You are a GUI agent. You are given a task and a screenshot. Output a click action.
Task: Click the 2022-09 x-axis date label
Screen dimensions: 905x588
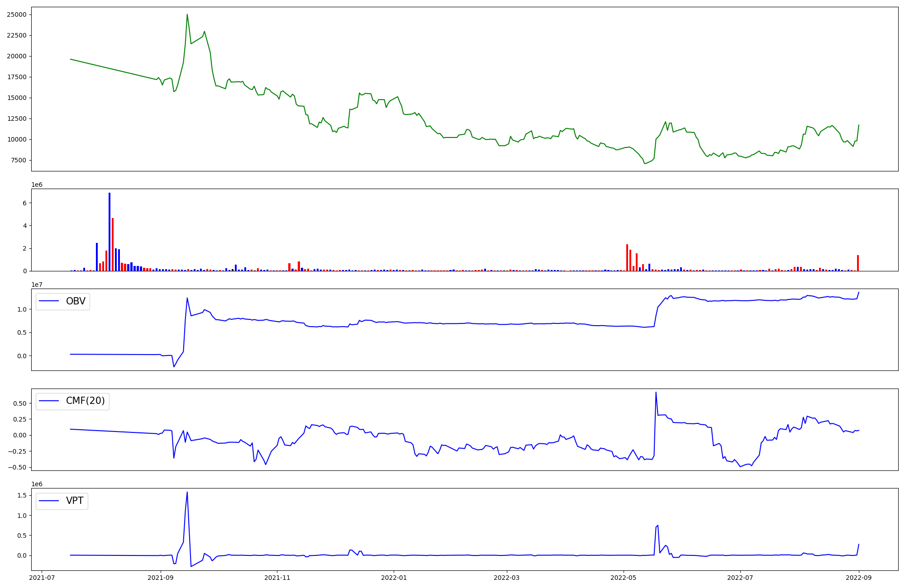point(859,577)
